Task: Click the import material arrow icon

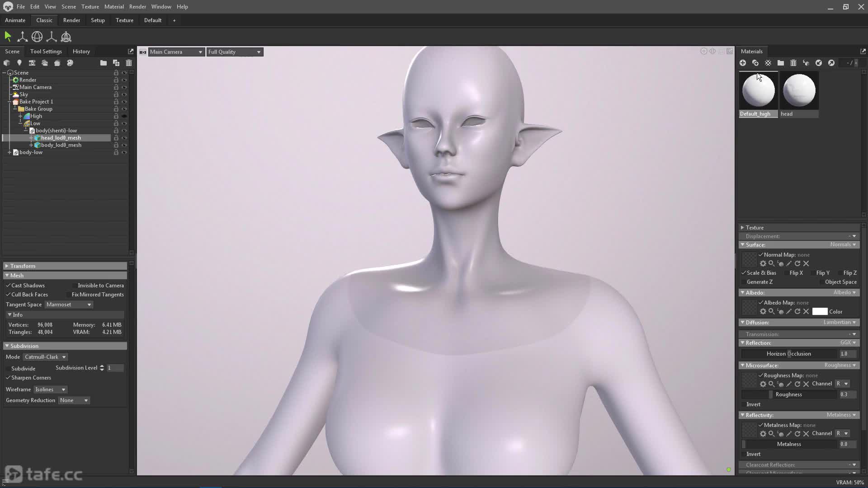Action: (x=819, y=63)
